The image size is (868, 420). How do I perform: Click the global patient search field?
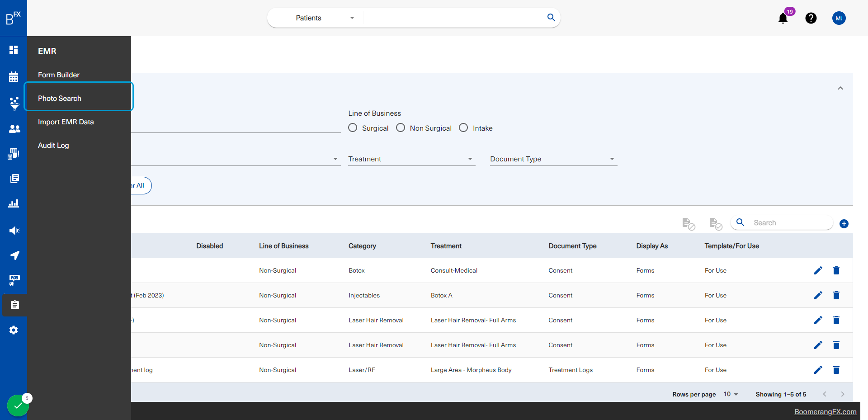[x=454, y=18]
